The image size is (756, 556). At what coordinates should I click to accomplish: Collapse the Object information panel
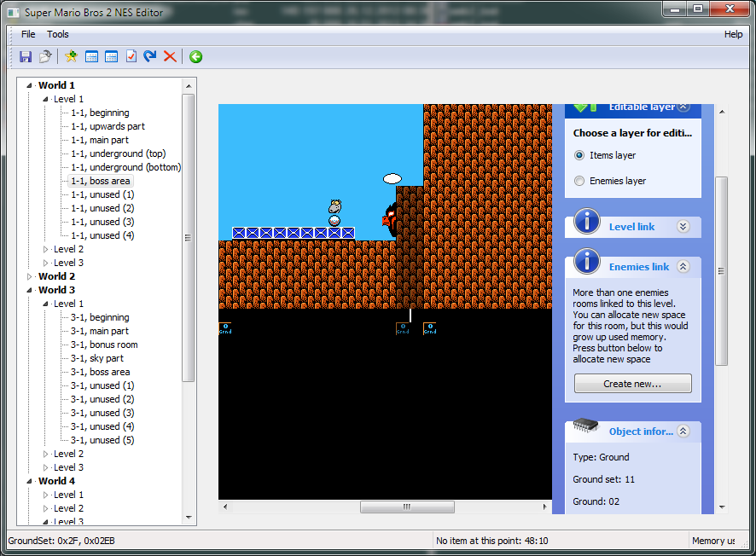tap(683, 431)
